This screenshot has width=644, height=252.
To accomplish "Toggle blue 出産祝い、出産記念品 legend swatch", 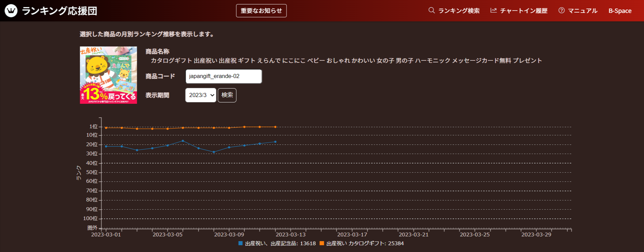I will (241, 244).
